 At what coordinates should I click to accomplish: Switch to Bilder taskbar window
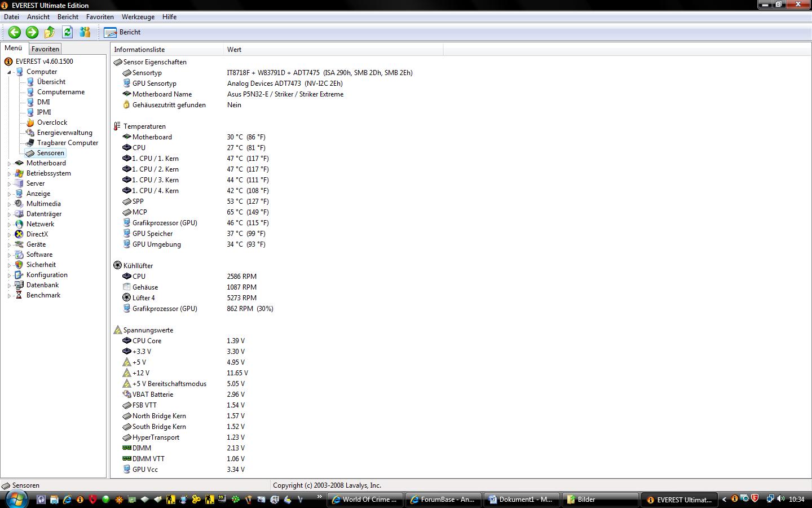600,500
